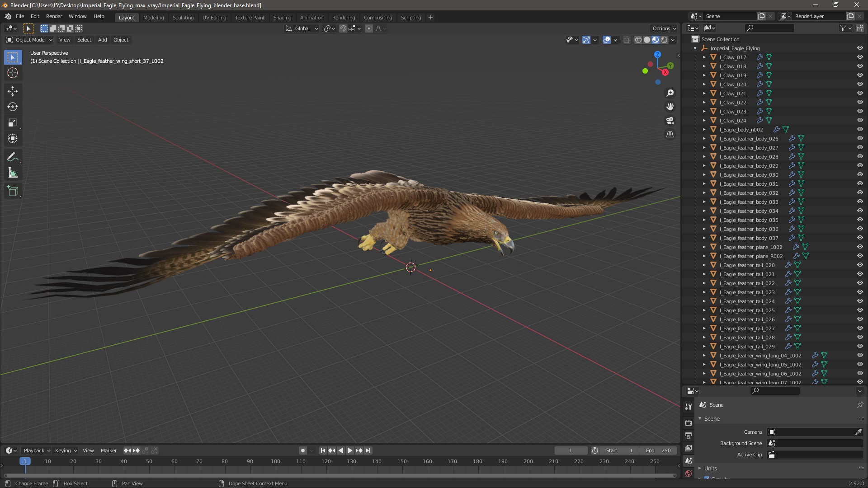Open the World properties tab
The width and height of the screenshot is (868, 488).
[x=689, y=474]
